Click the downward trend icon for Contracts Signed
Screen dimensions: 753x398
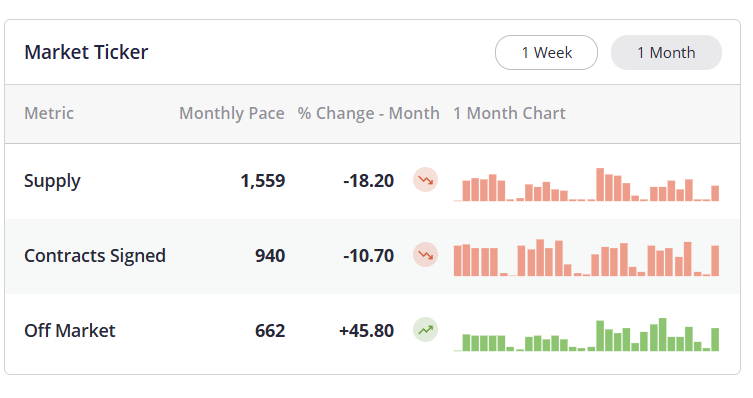click(425, 255)
